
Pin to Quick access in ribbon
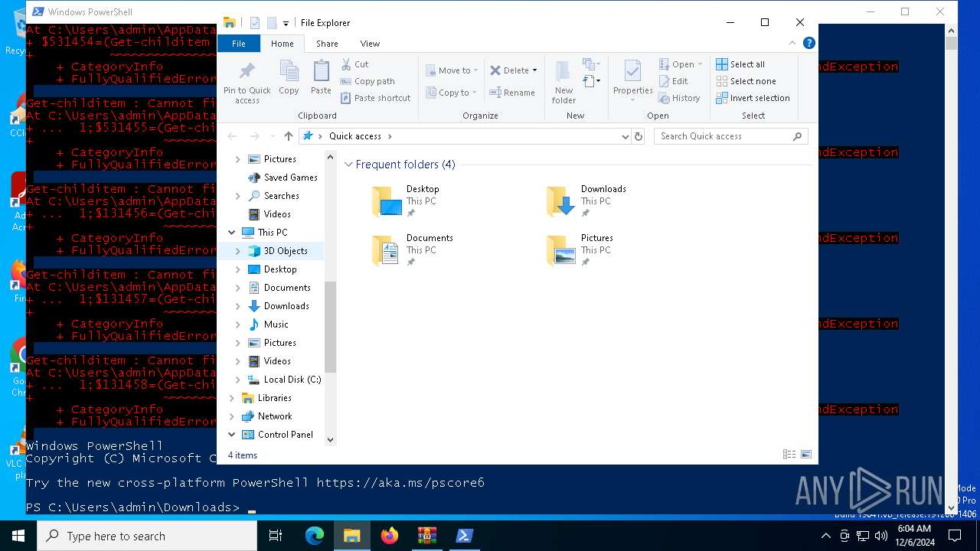pyautogui.click(x=247, y=83)
